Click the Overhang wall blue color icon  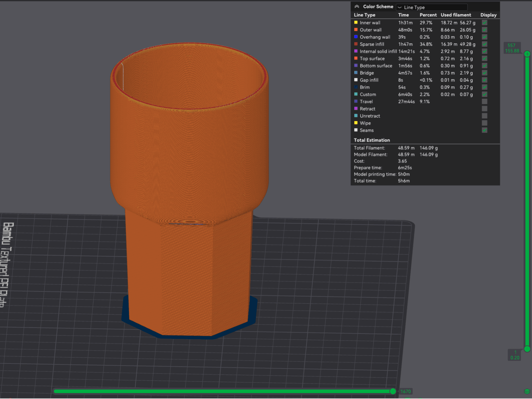356,37
